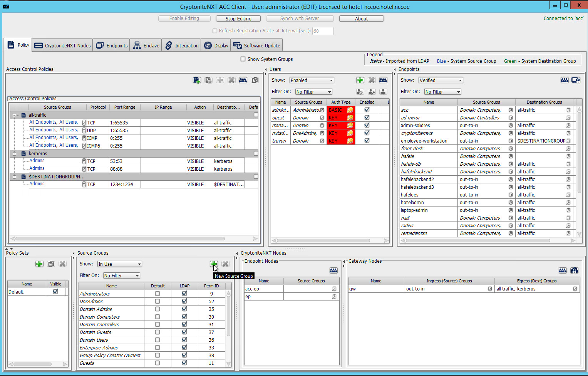
Task: Check the Default box for Administrators source group
Action: pyautogui.click(x=157, y=294)
